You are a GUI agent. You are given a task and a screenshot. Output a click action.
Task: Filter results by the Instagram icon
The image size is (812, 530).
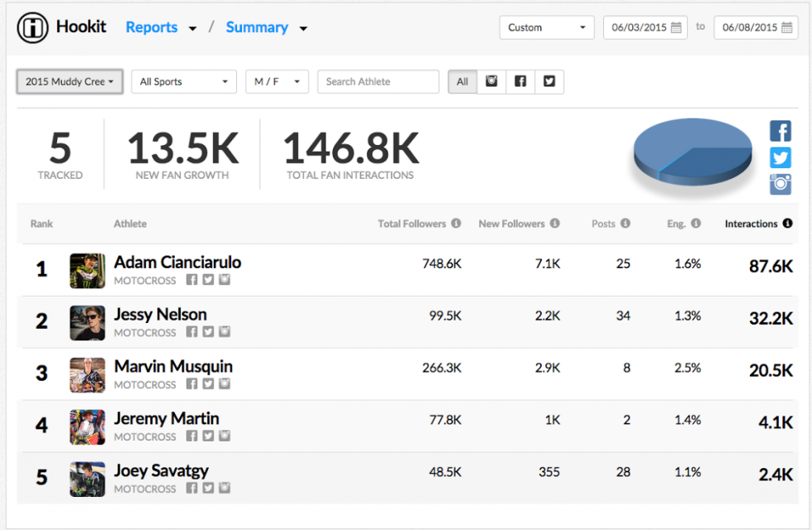tap(491, 81)
